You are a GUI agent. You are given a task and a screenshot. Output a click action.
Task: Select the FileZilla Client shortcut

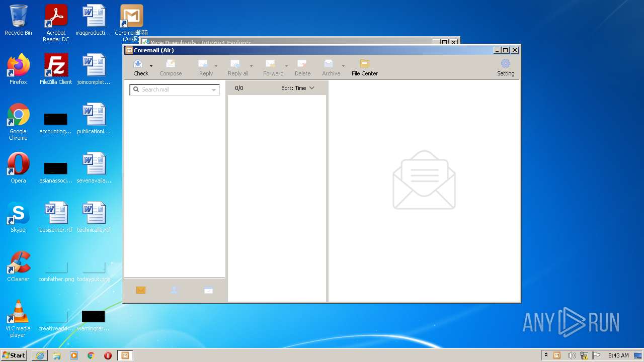pyautogui.click(x=56, y=69)
